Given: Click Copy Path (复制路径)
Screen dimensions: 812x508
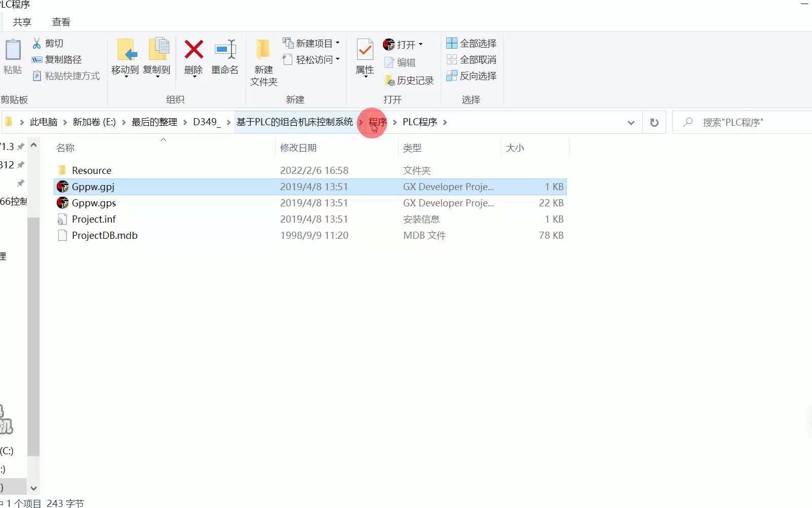Looking at the screenshot, I should pos(56,59).
